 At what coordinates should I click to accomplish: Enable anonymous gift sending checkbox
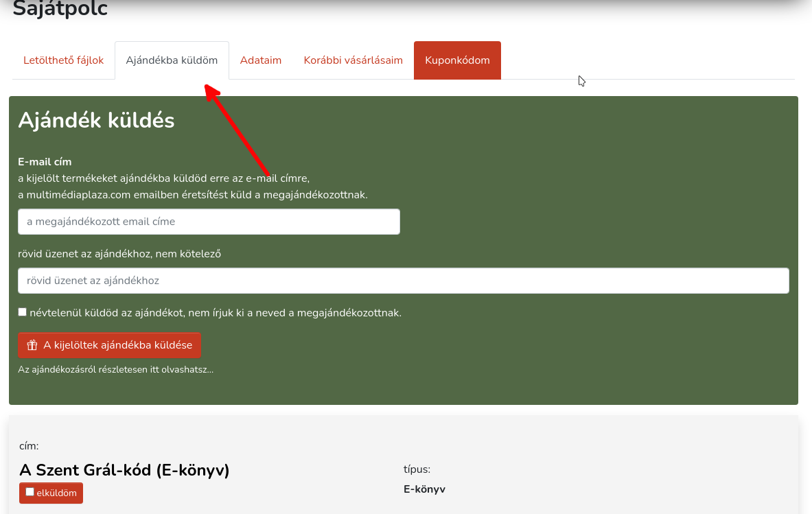point(23,312)
